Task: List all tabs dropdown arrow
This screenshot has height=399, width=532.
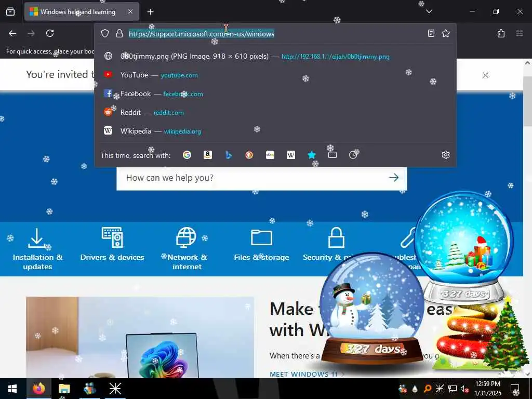Action: [x=429, y=11]
